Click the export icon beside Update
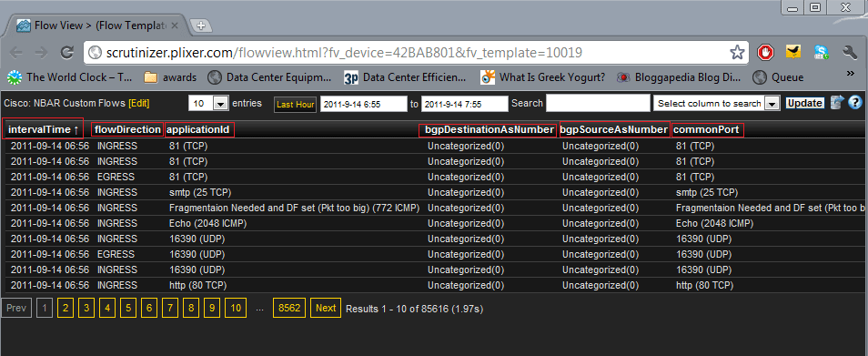The height and width of the screenshot is (356, 868). coord(837,102)
